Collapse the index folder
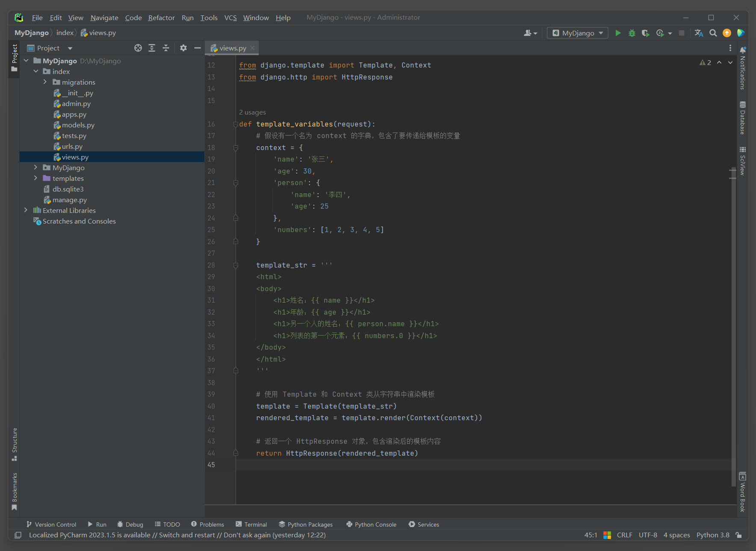This screenshot has width=756, height=551. pos(36,71)
